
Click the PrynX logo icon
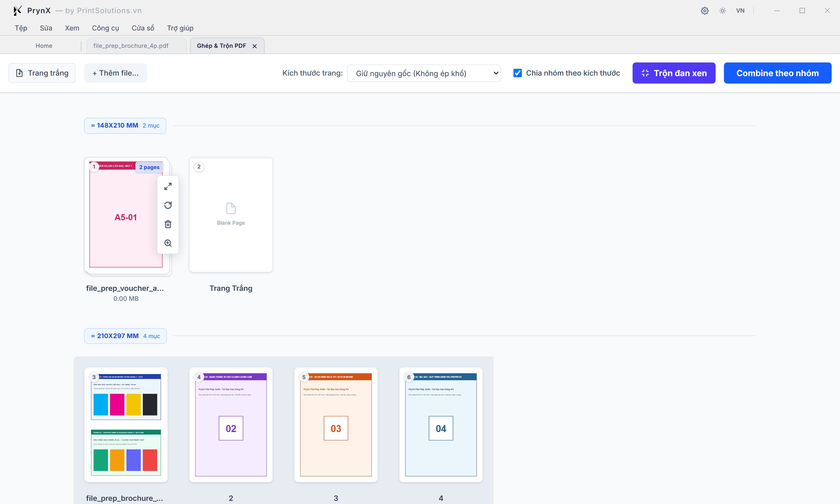coord(17,10)
